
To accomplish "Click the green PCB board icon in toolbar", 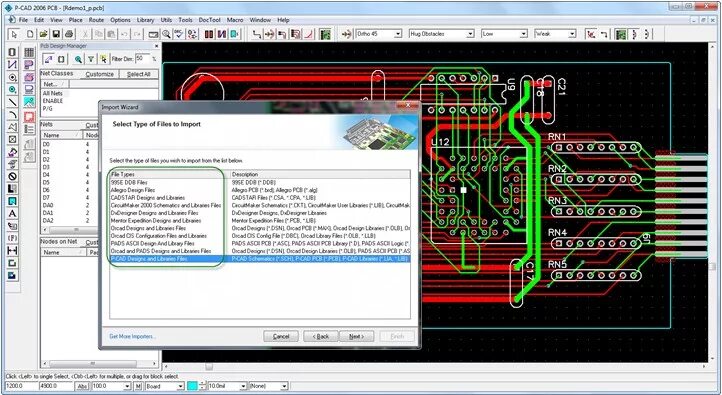I will pyautogui.click(x=326, y=34).
